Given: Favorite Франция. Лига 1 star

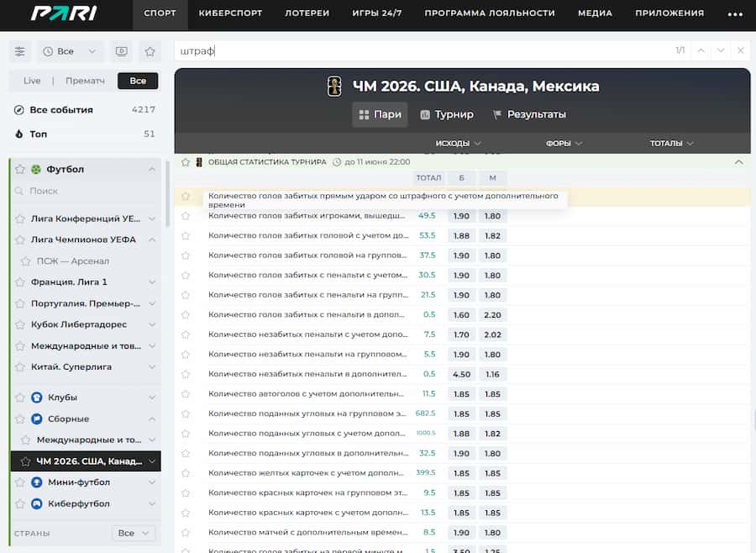Looking at the screenshot, I should coord(20,282).
